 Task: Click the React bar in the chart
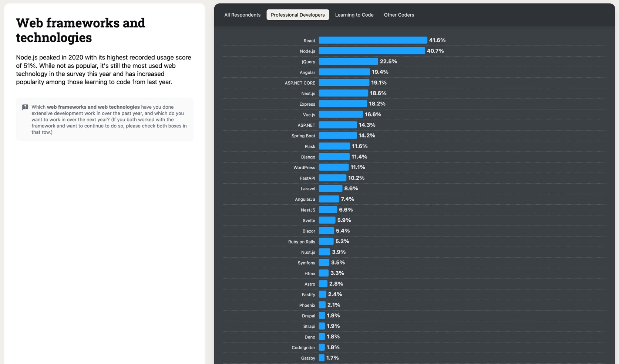[x=372, y=40]
